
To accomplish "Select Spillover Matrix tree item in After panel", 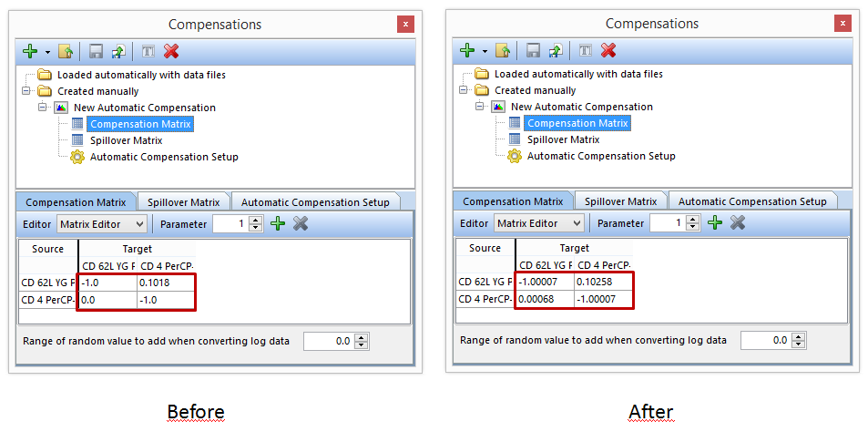I will (563, 139).
